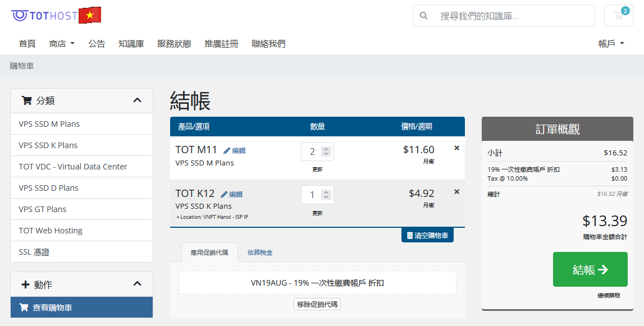Click the Vietnam flag icon
644x326 pixels.
coord(90,16)
